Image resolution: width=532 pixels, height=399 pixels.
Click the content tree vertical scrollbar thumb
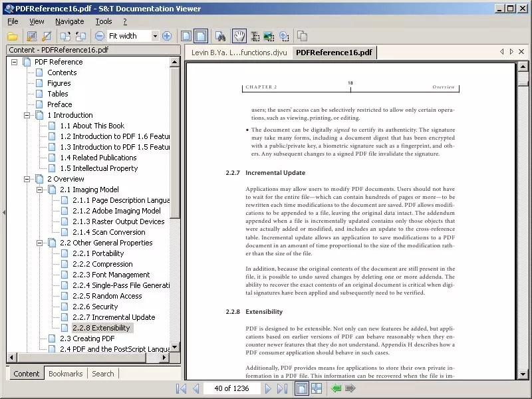tap(175, 142)
